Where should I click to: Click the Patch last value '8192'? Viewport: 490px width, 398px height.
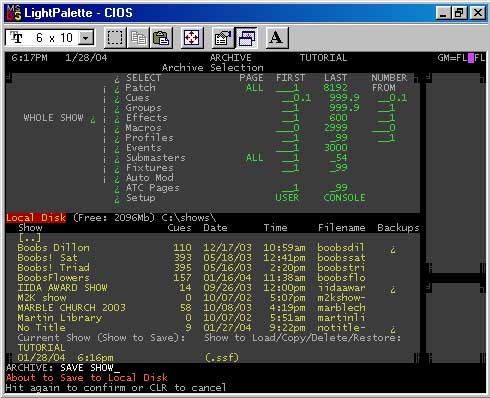335,88
